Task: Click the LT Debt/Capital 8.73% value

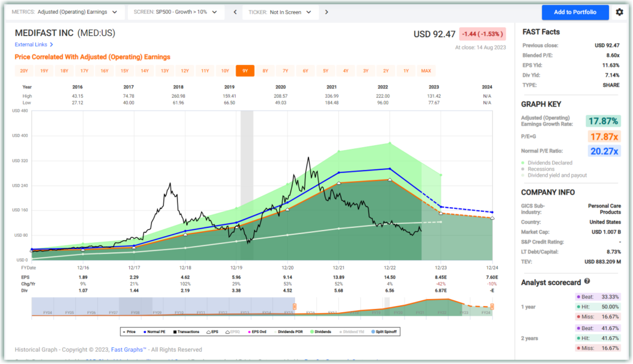Action: [x=614, y=252]
